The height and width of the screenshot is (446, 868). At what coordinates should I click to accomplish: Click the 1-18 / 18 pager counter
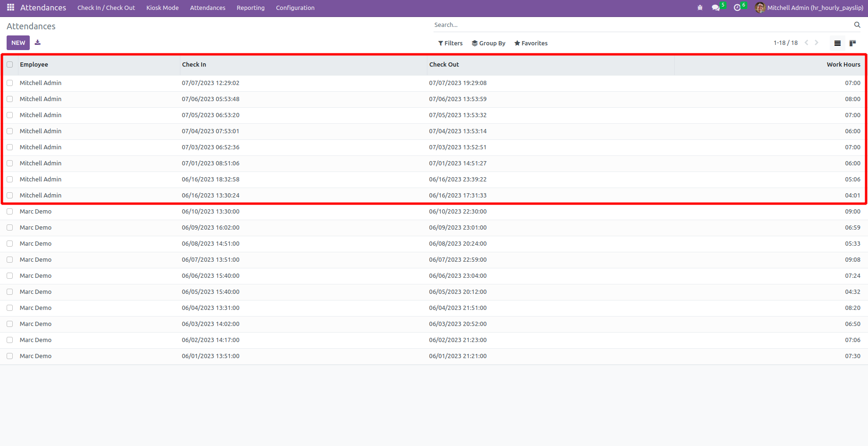(x=785, y=43)
